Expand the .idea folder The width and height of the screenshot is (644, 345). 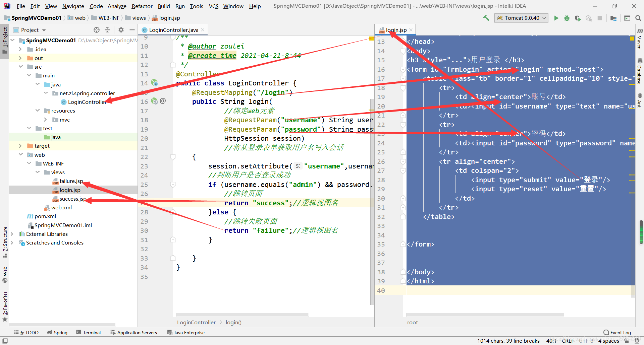point(20,49)
